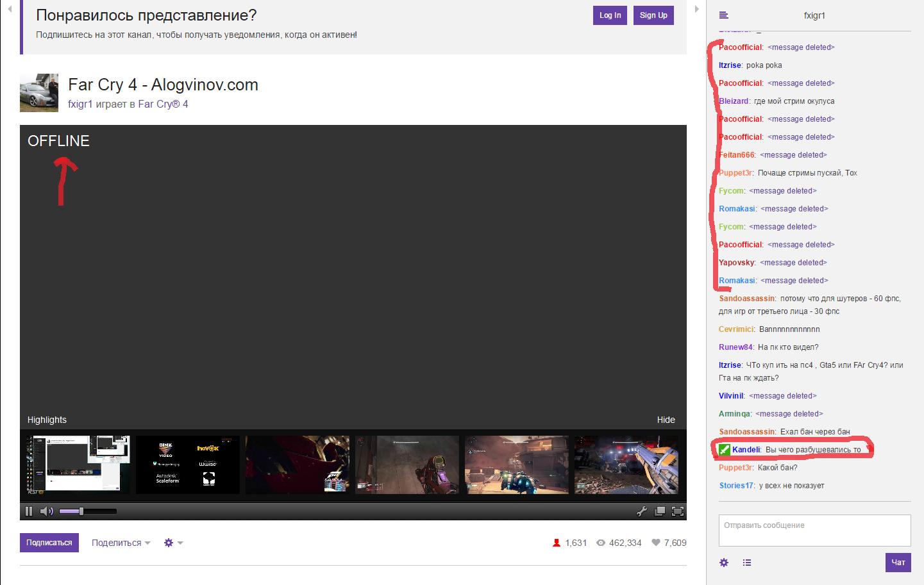Click username Runew84 in chat
Image resolution: width=924 pixels, height=585 pixels.
[735, 347]
